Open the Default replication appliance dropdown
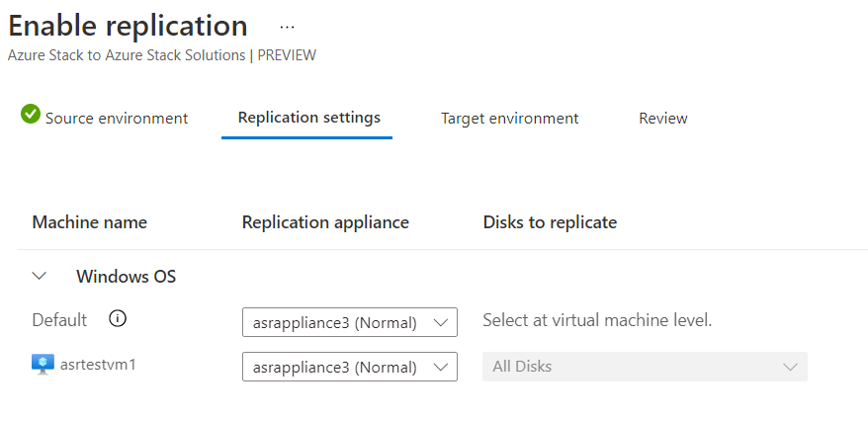The height and width of the screenshot is (421, 868). click(349, 322)
